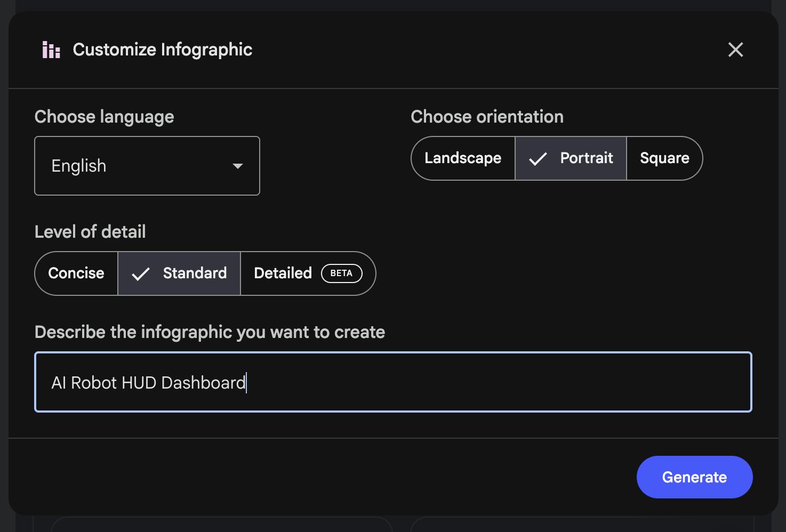Click the Choose language label
The width and height of the screenshot is (786, 532).
[x=105, y=117]
